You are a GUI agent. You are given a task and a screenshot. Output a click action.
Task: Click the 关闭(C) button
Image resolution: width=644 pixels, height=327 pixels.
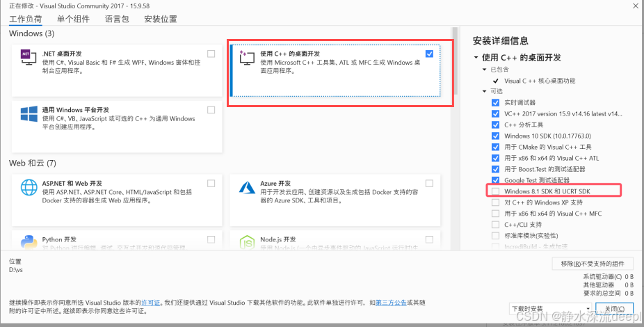(x=615, y=309)
